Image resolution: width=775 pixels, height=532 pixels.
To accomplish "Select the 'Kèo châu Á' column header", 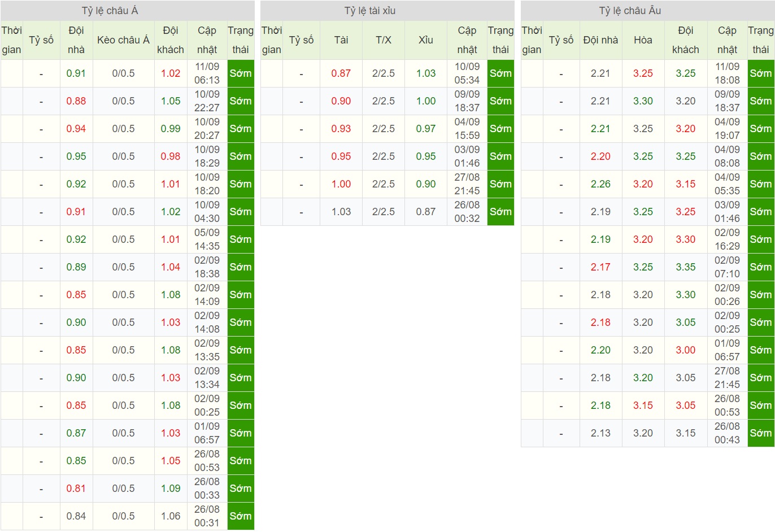I will [x=123, y=40].
